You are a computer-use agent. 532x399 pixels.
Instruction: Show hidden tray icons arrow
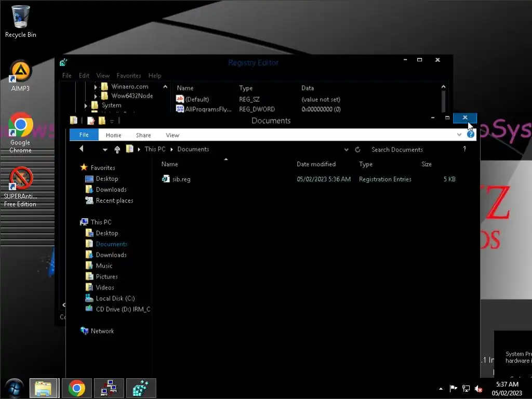(x=441, y=389)
